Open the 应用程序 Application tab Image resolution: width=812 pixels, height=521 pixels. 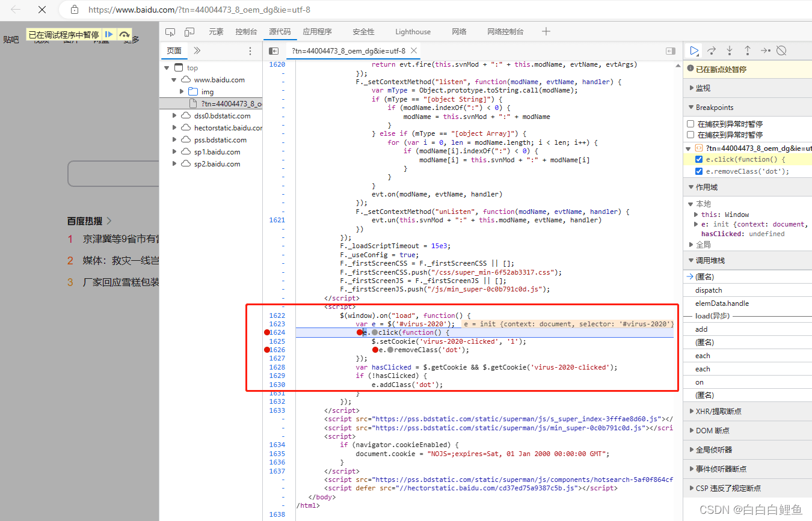317,32
